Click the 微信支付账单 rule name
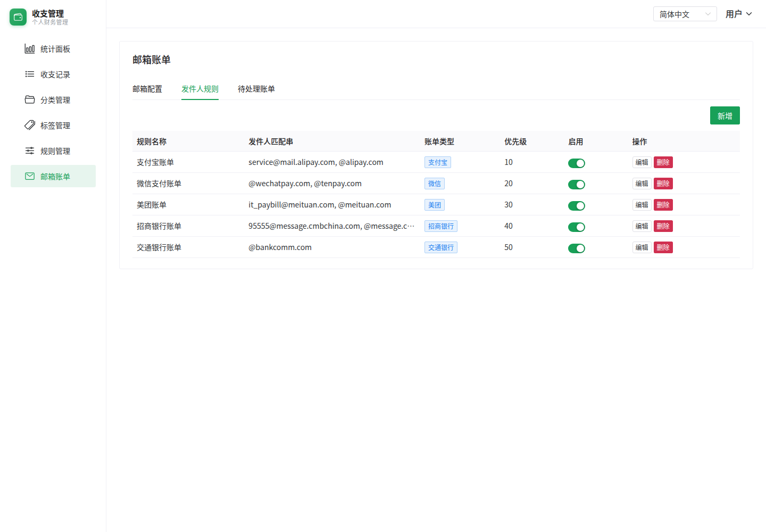The image size is (766, 532). (x=159, y=184)
